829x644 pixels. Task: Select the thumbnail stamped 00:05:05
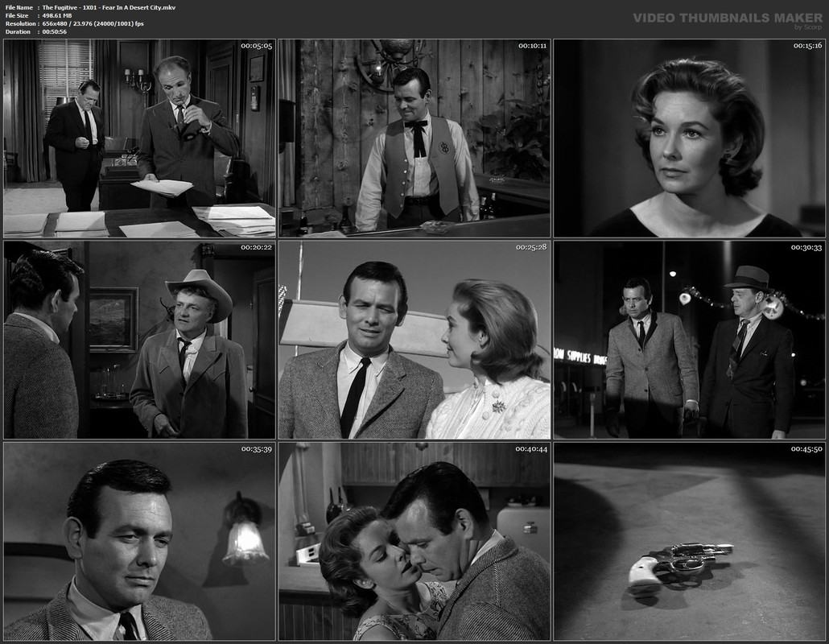(x=139, y=138)
